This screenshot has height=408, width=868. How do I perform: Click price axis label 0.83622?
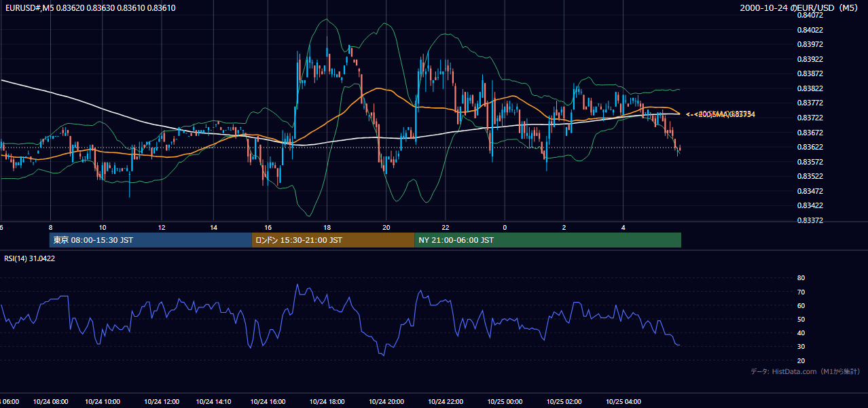(x=810, y=147)
